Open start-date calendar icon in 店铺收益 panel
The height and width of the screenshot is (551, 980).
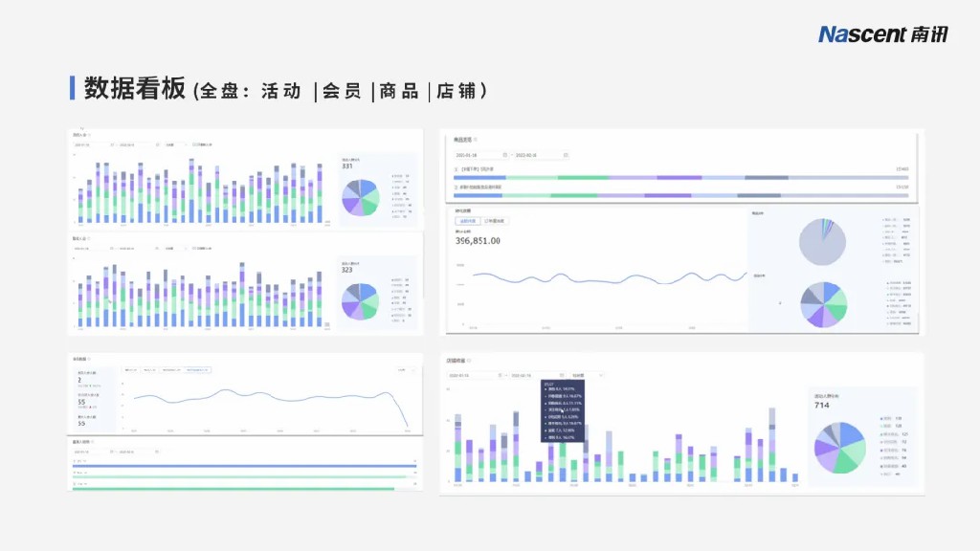coord(500,375)
